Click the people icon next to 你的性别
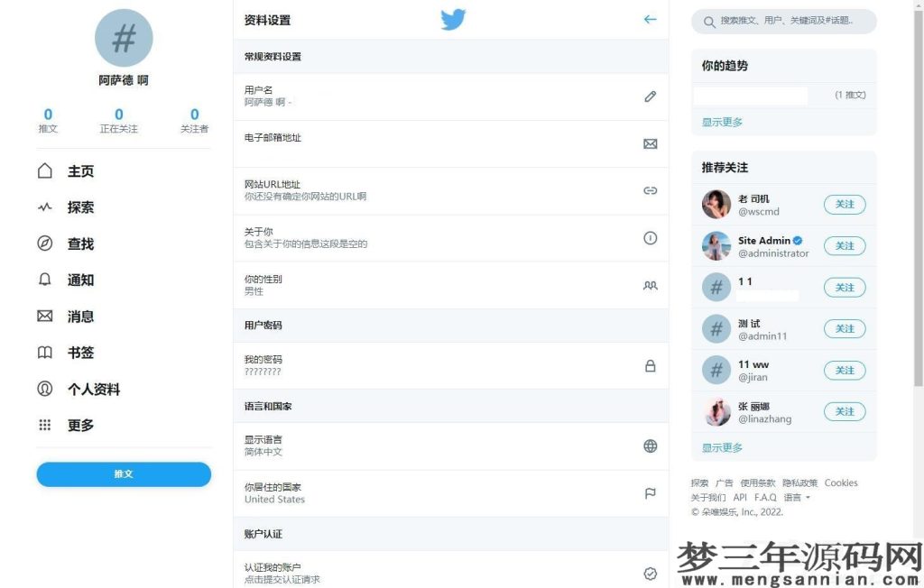This screenshot has width=924, height=588. point(650,285)
